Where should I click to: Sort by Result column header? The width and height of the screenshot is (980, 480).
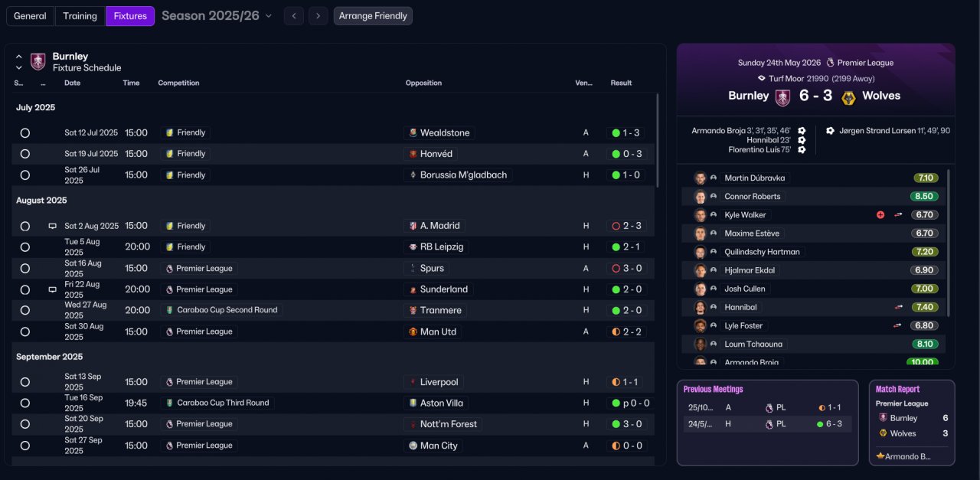[x=621, y=83]
